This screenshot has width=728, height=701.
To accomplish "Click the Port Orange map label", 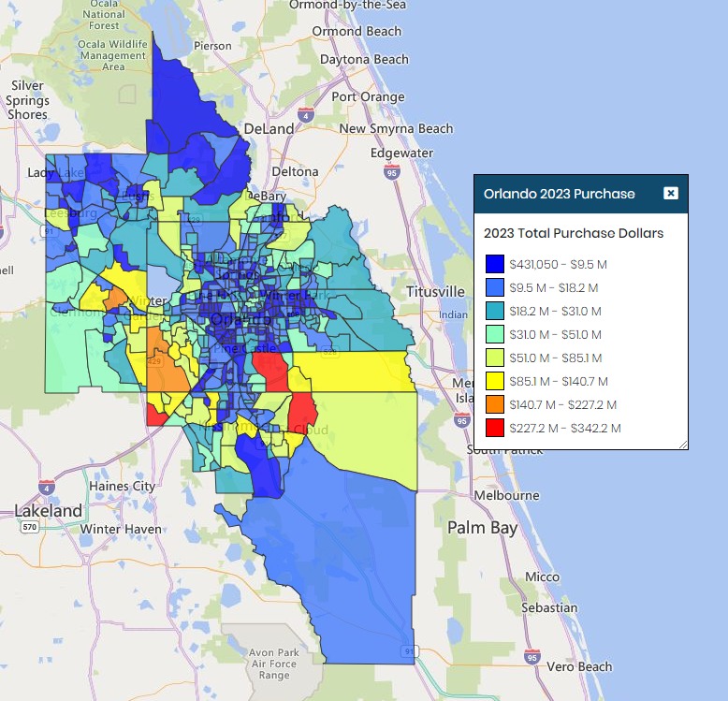I will pyautogui.click(x=368, y=96).
